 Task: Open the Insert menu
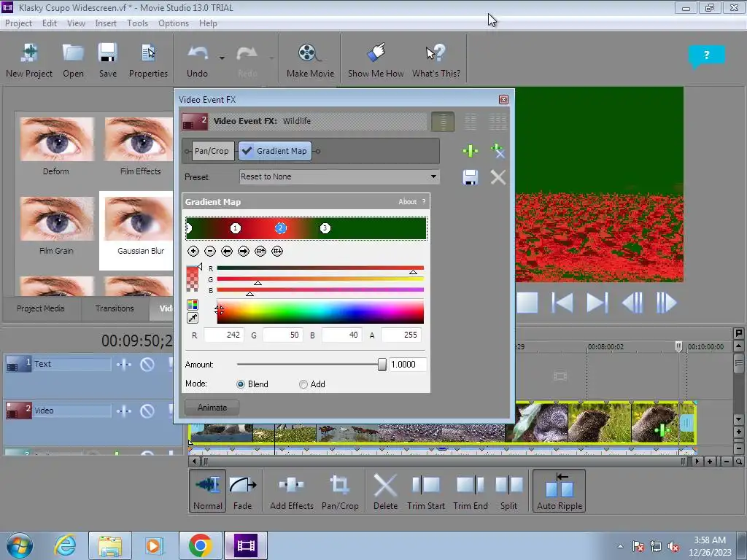click(x=106, y=23)
